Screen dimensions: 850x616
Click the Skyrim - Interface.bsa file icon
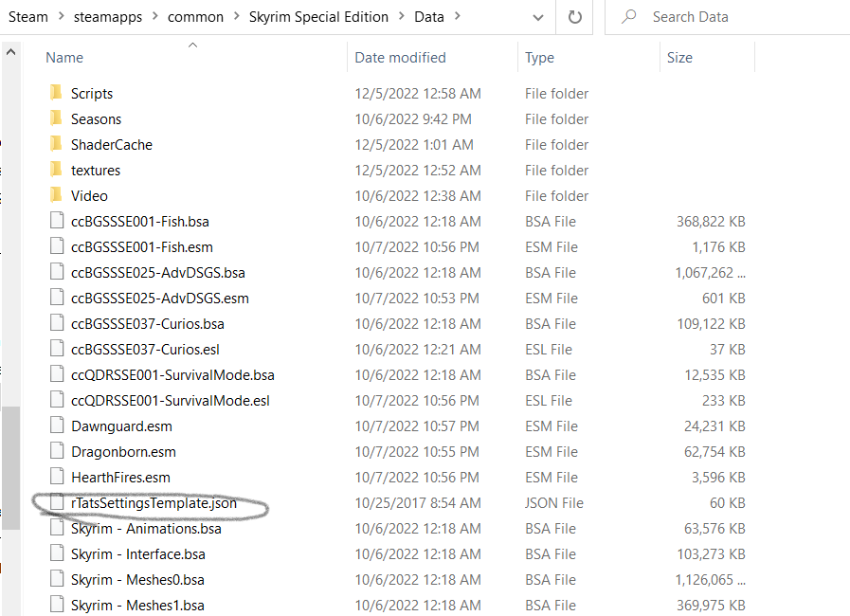(57, 553)
